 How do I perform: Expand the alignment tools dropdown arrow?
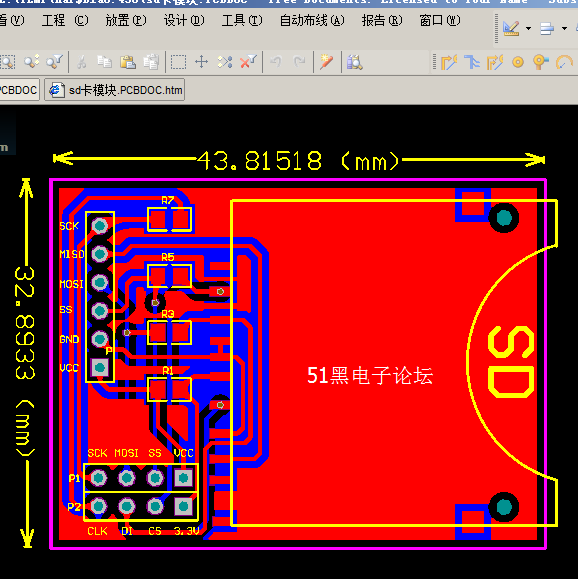click(564, 28)
